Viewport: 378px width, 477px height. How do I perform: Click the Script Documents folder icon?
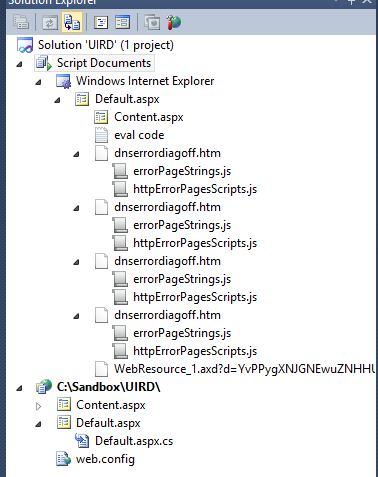point(44,63)
